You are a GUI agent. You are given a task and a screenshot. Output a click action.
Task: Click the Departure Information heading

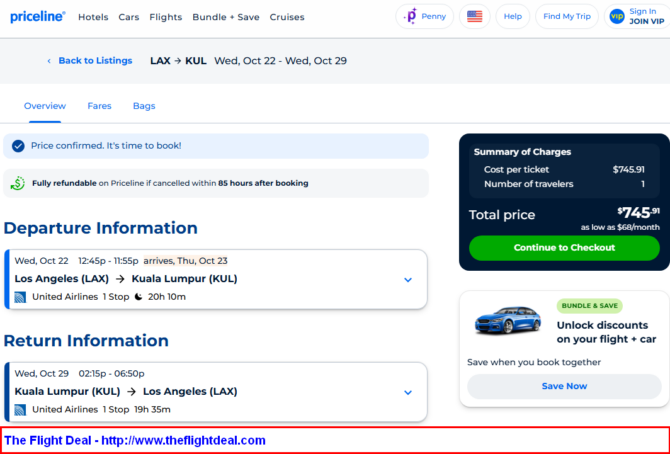click(x=100, y=228)
